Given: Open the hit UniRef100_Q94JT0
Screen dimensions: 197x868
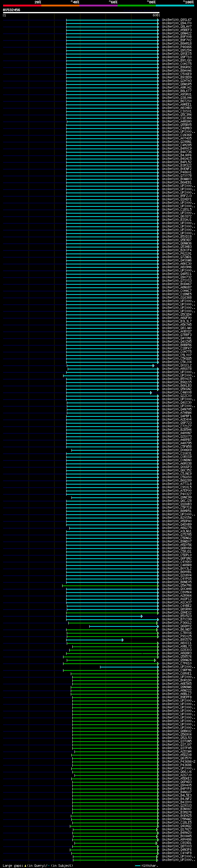Looking at the screenshot, I should (177, 23).
